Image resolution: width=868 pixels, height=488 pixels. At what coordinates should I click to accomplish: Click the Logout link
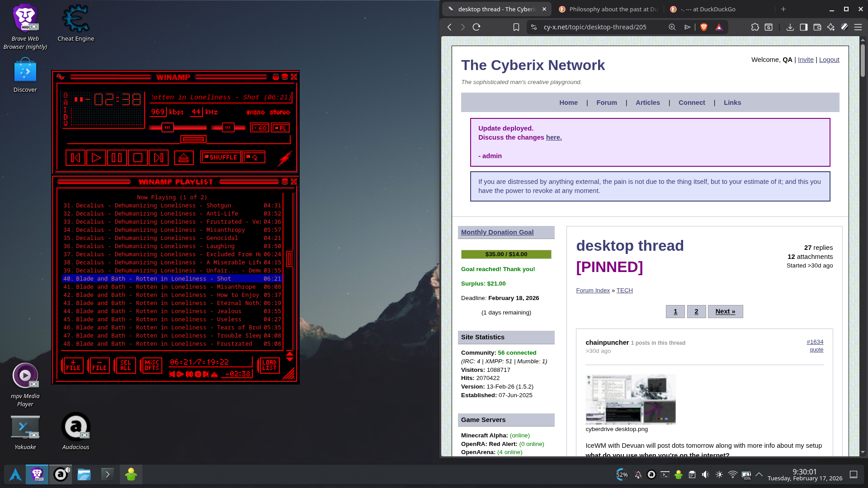(x=829, y=60)
